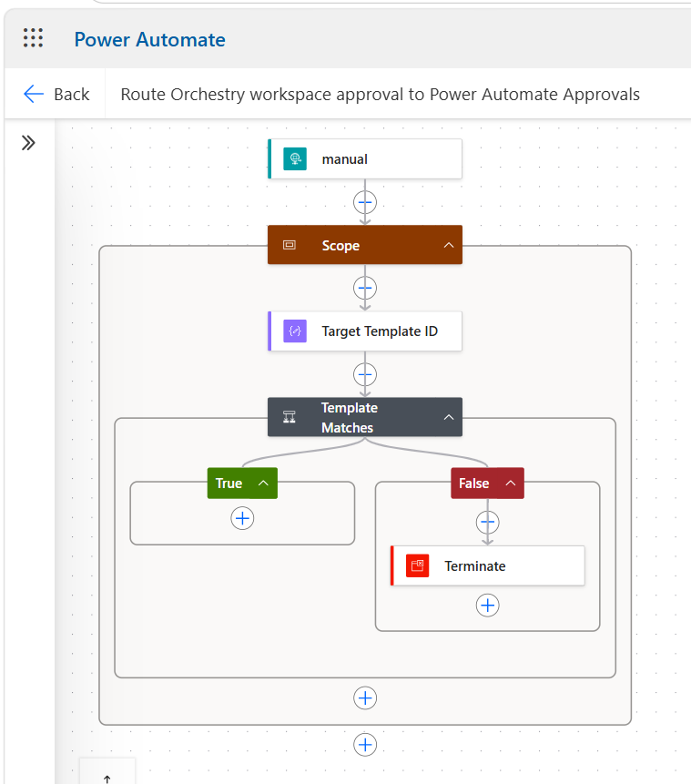Insert action above Terminate in False branch
Screen dimensions: 691x784
[487, 523]
